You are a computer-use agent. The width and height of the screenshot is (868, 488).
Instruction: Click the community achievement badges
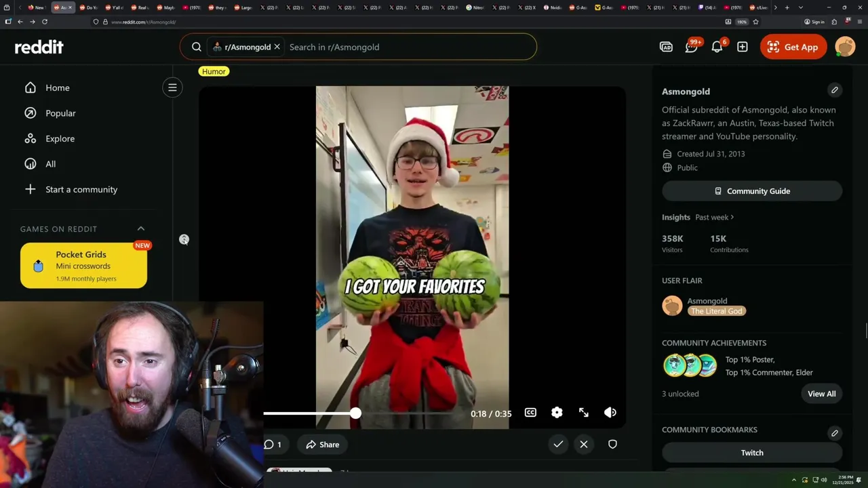click(x=690, y=365)
